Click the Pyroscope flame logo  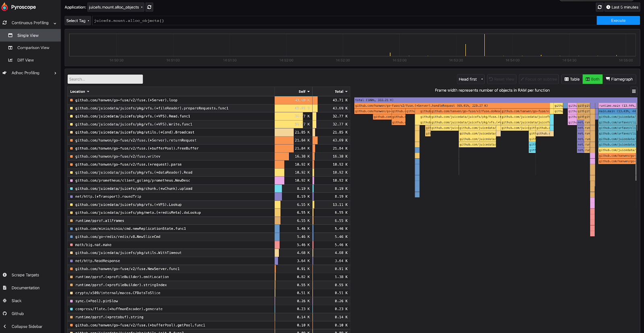5,7
